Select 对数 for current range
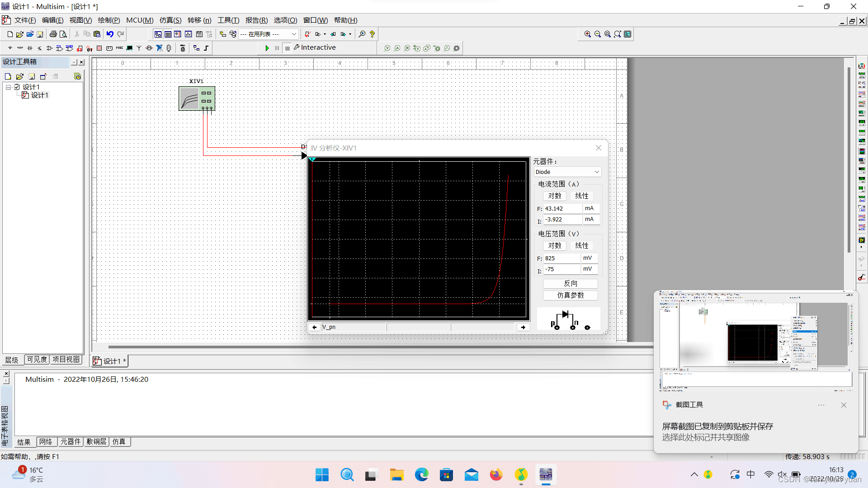The height and width of the screenshot is (488, 868). coord(554,196)
